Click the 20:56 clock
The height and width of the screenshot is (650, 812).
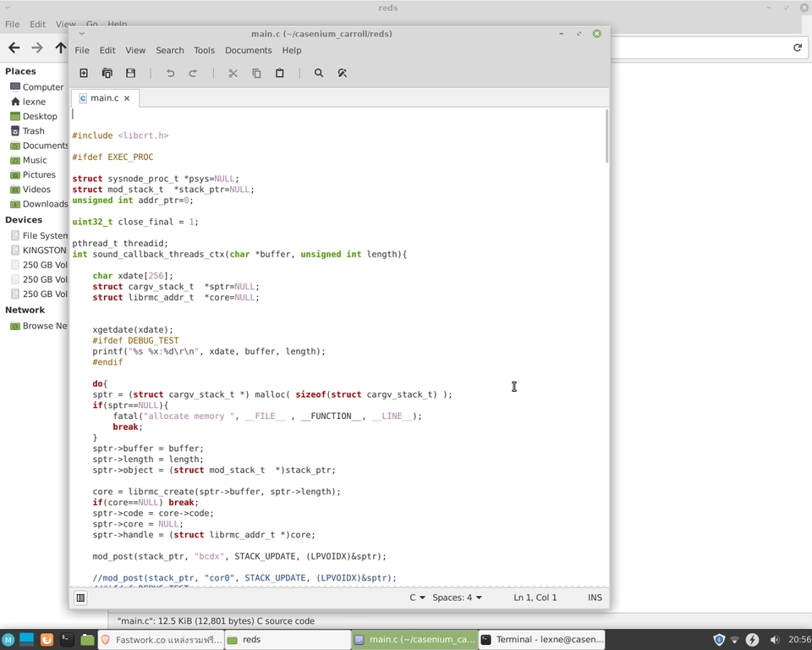(x=799, y=640)
